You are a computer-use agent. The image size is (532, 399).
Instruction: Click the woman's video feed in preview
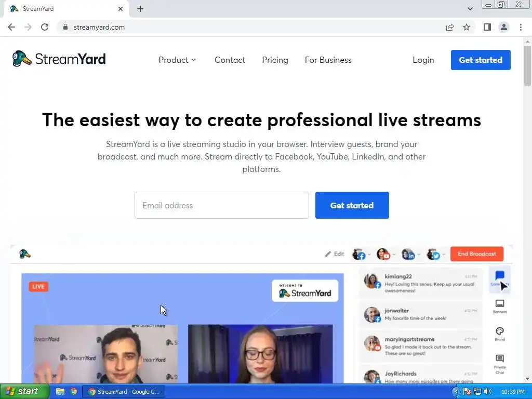tap(260, 354)
